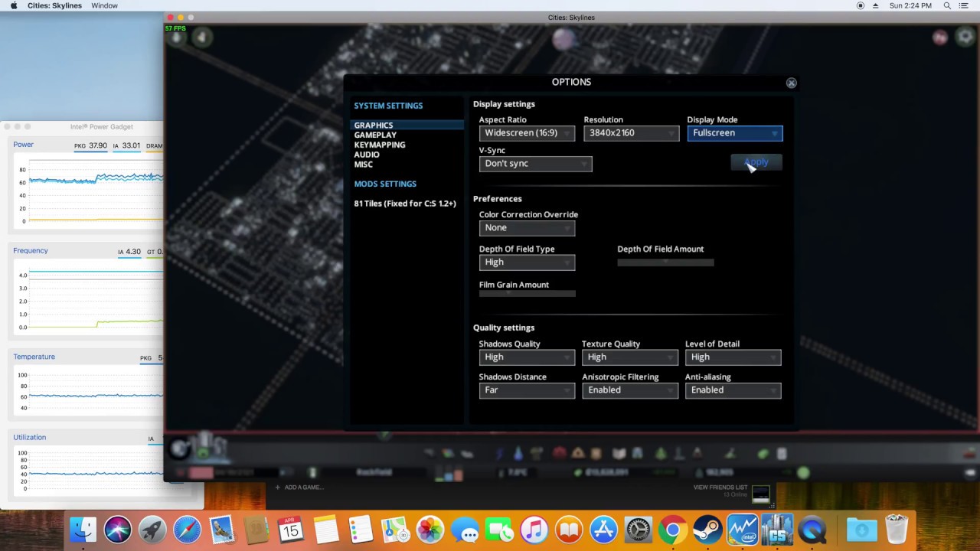
Task: Open Google Chrome from the Dock
Action: pos(673,530)
